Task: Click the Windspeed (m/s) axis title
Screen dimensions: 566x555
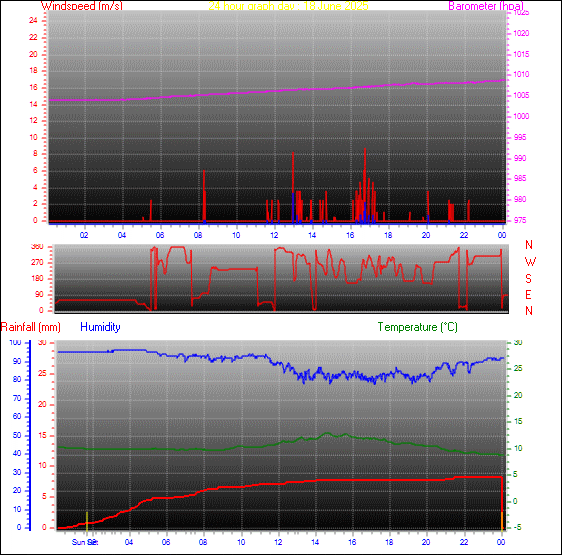Action: (x=82, y=6)
